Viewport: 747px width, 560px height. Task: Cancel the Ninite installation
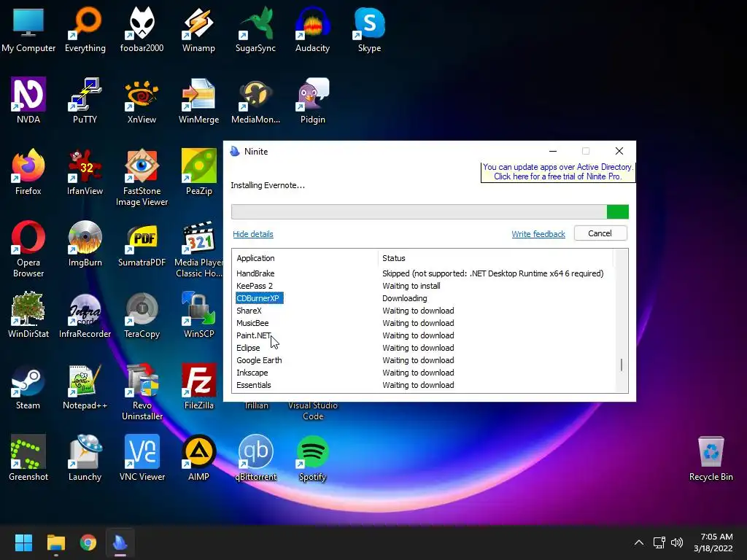coord(600,233)
